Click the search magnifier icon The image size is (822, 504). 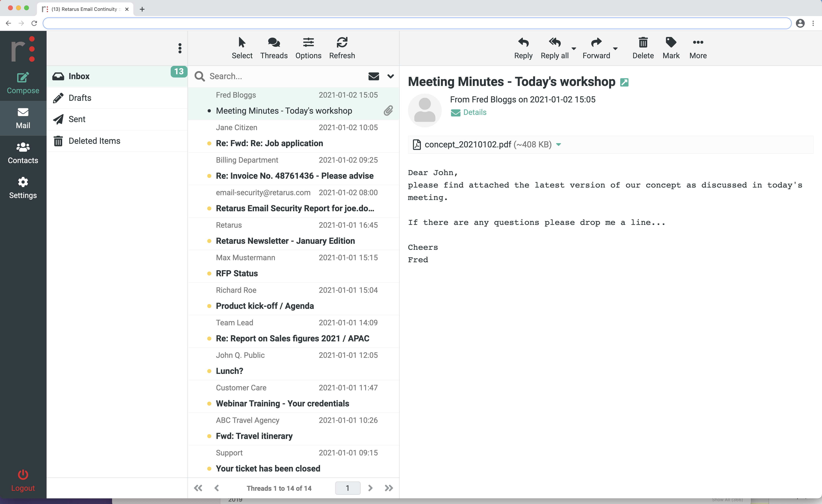point(200,76)
